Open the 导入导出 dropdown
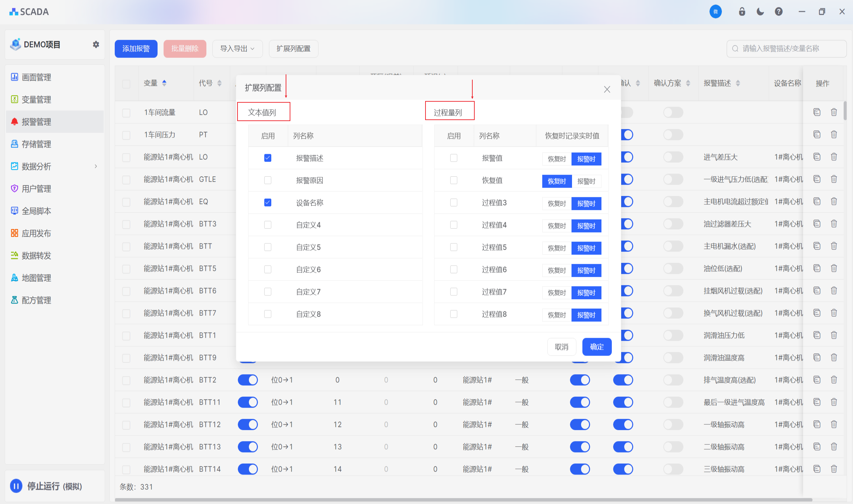The width and height of the screenshot is (853, 504). click(x=237, y=48)
